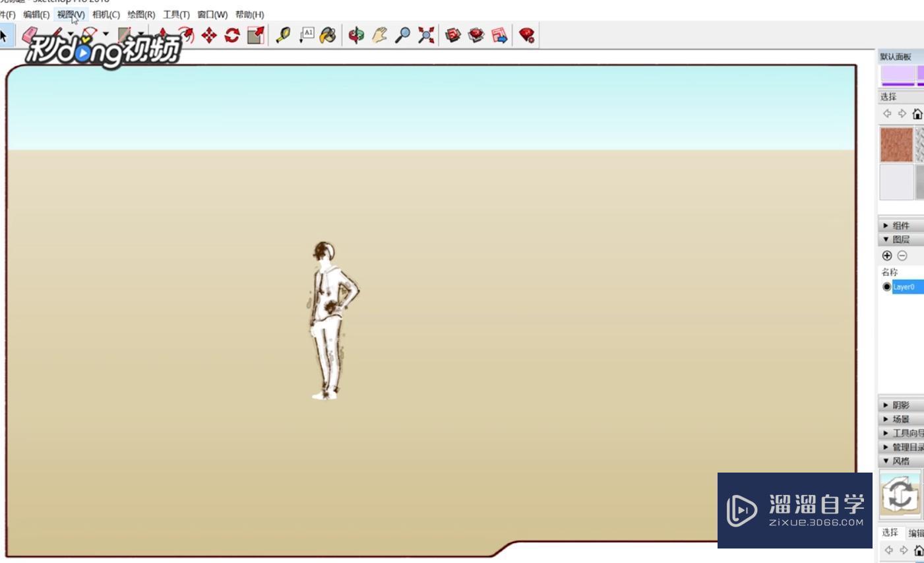Open the 绘图(R) menu
Image resolution: width=924 pixels, height=563 pixels.
(x=141, y=15)
